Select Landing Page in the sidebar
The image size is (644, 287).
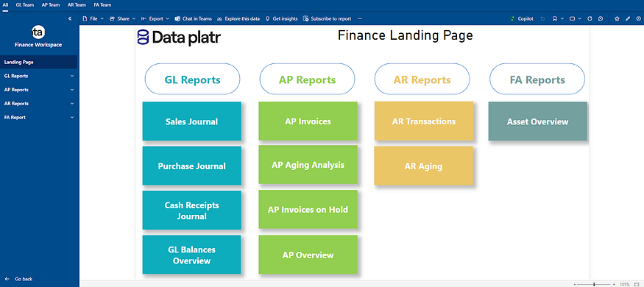pos(38,62)
